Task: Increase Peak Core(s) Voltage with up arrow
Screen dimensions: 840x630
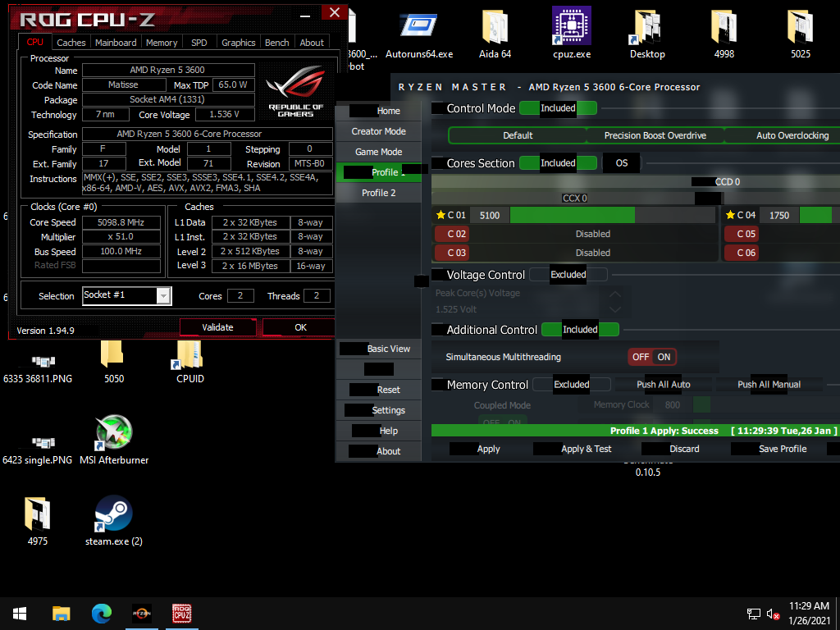Action: (x=615, y=294)
